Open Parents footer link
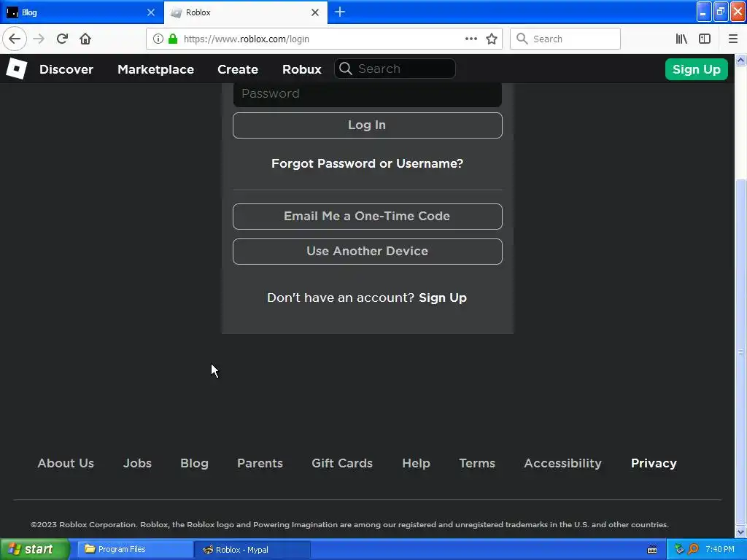 point(260,463)
